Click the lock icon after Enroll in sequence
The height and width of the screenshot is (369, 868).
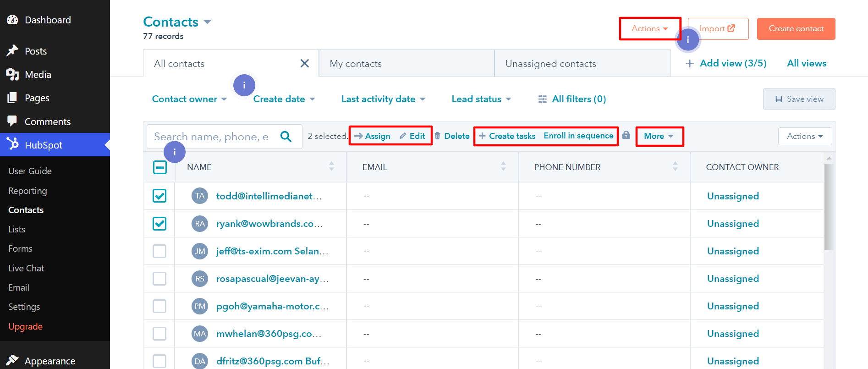[x=626, y=135]
